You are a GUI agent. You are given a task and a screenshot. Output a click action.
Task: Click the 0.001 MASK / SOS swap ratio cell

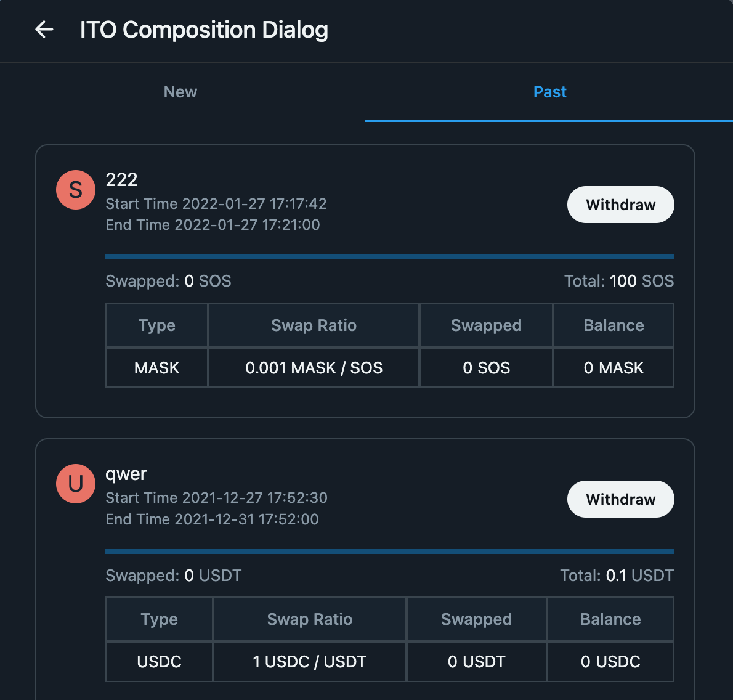[314, 368]
